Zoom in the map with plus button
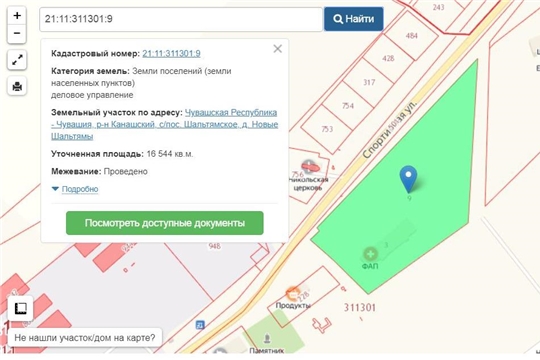The width and height of the screenshot is (540, 360). click(17, 16)
